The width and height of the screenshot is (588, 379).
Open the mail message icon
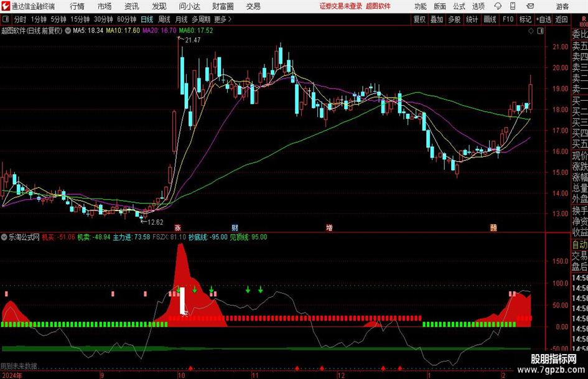pyautogui.click(x=530, y=6)
